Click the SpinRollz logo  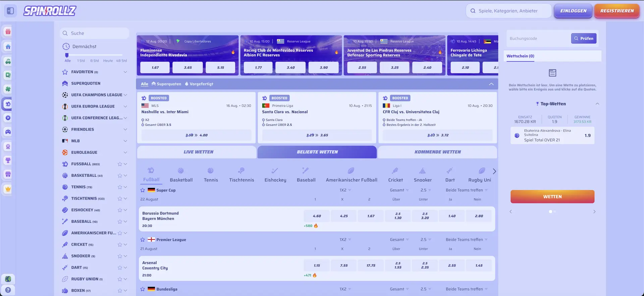click(x=50, y=11)
